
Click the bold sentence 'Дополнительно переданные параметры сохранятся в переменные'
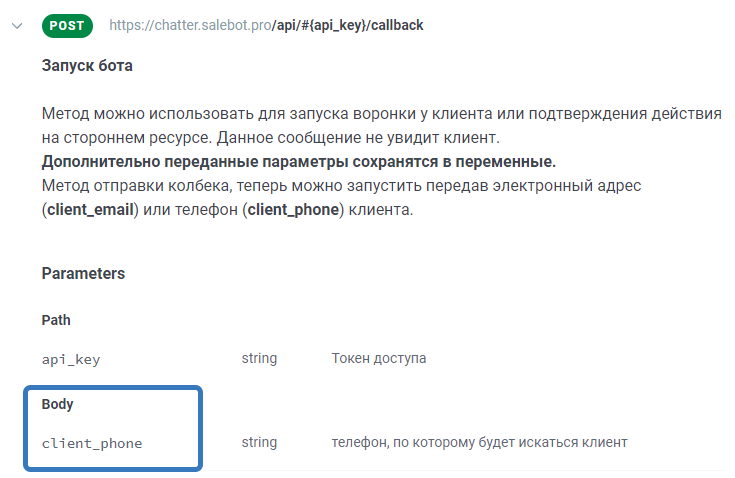[x=299, y=162]
